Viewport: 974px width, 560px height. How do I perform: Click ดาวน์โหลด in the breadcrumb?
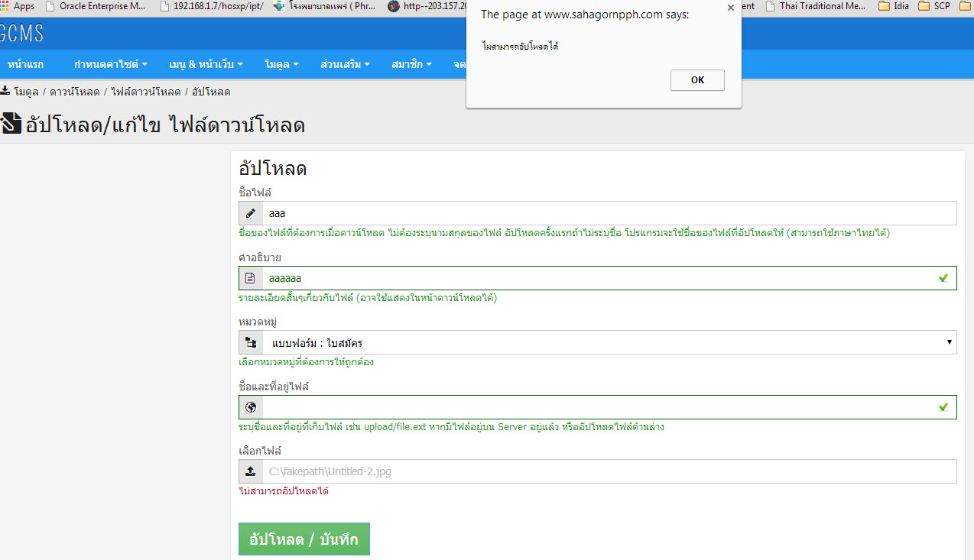pos(75,92)
